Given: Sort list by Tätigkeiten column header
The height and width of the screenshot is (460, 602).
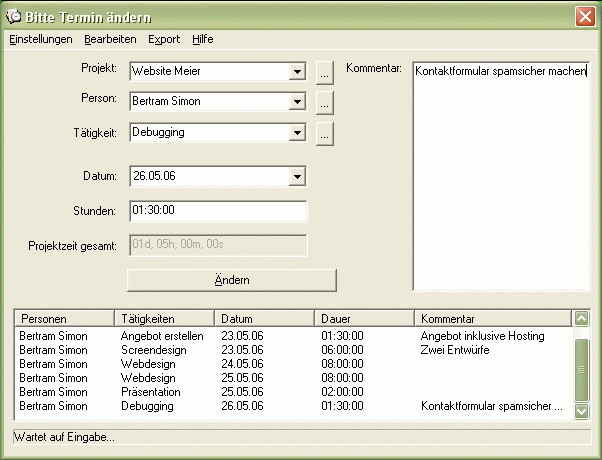Looking at the screenshot, I should [164, 318].
